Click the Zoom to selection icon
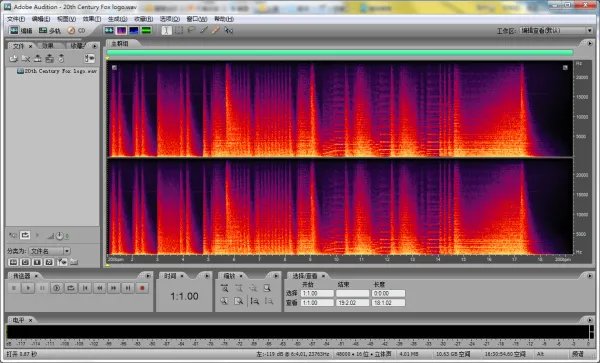This screenshot has width=600, height=363. point(267,288)
